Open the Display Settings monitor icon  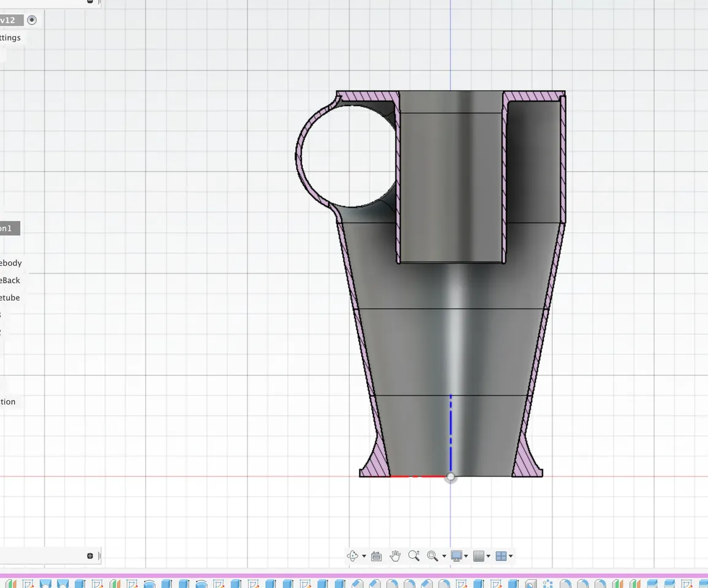[x=456, y=556]
